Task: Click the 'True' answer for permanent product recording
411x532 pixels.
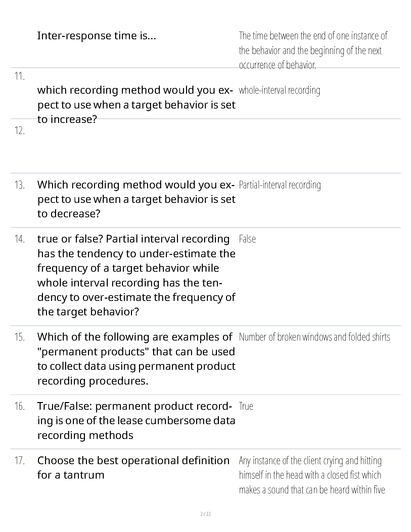Action: pyautogui.click(x=246, y=406)
